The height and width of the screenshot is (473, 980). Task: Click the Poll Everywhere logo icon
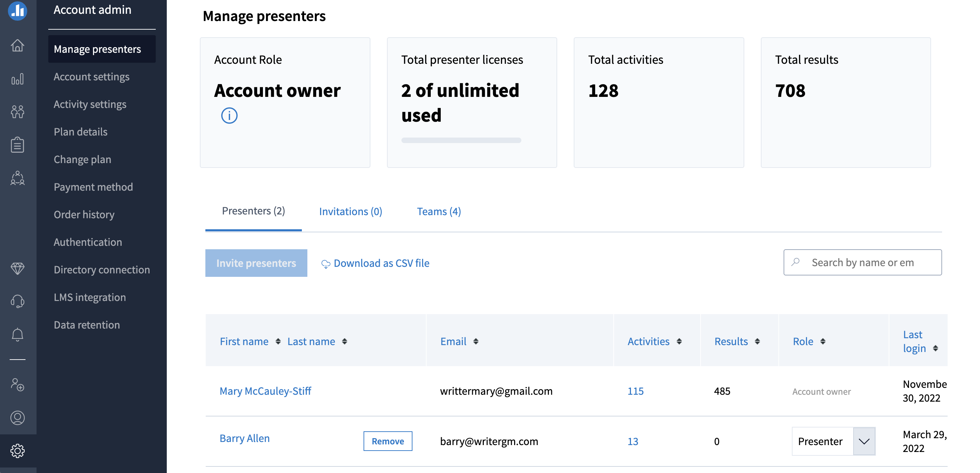18,10
